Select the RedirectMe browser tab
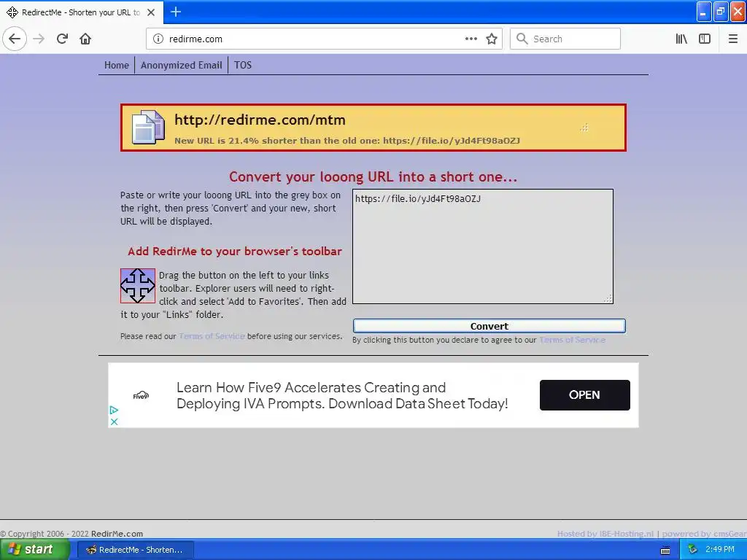This screenshot has height=560, width=747. tap(82, 12)
